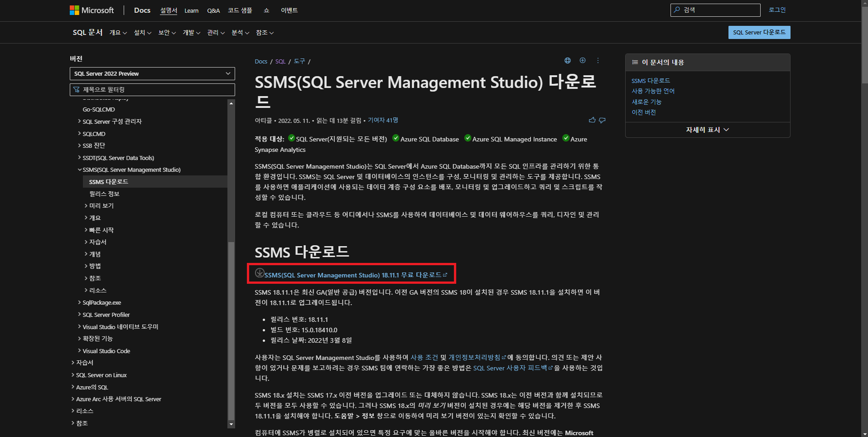868x437 pixels.
Task: Open 코드 샘플 in top navigation
Action: pos(240,10)
